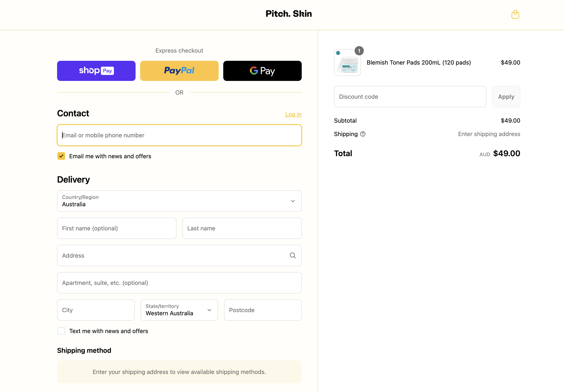The width and height of the screenshot is (564, 392).
Task: Click the search icon in the Address field
Action: (x=292, y=256)
